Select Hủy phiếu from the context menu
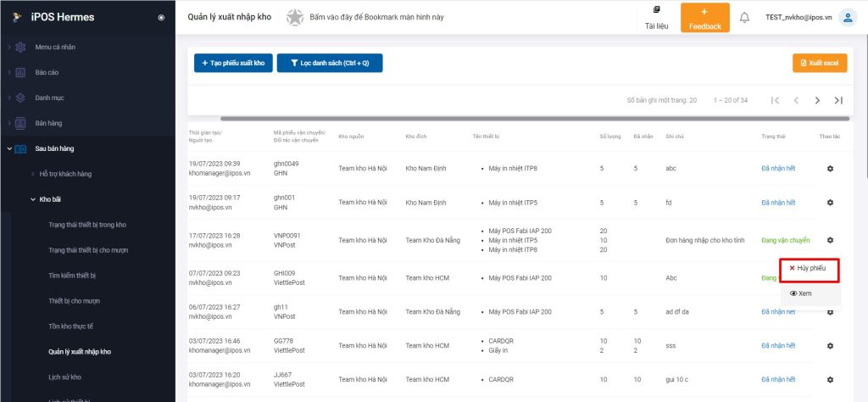Screen dimensions: 868x402 (x=810, y=268)
